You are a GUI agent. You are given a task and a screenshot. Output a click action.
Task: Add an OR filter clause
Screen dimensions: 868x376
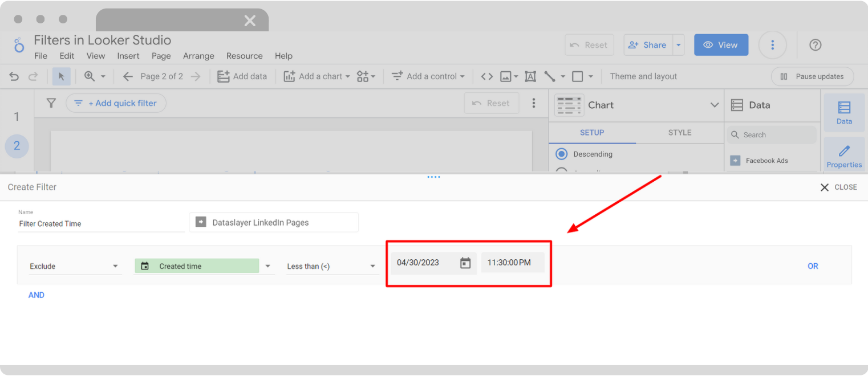tap(813, 265)
